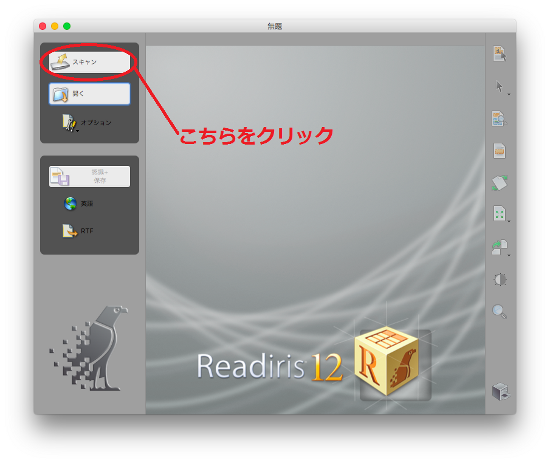
Task: Expand the dropdown beside the green corners icon
Action: 509,221
